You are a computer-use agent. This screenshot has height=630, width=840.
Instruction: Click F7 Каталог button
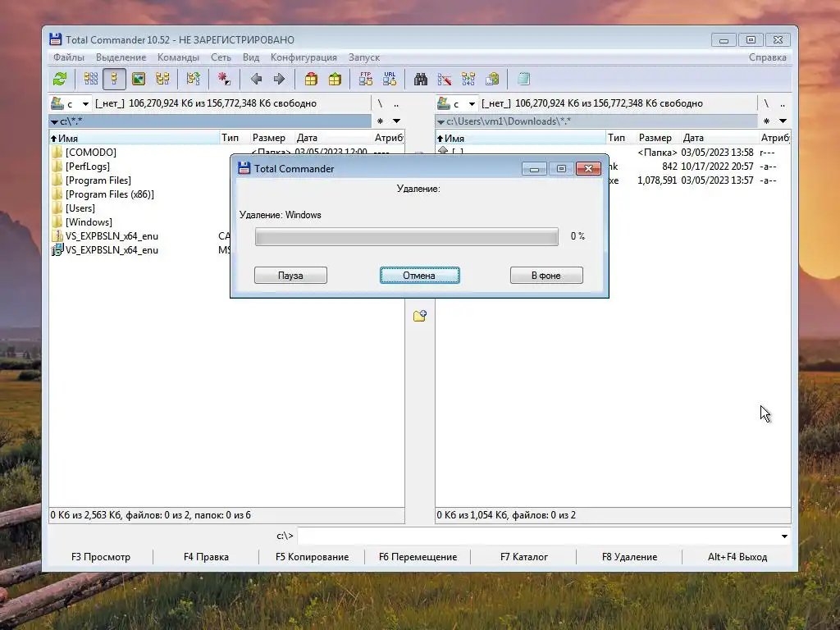click(524, 557)
